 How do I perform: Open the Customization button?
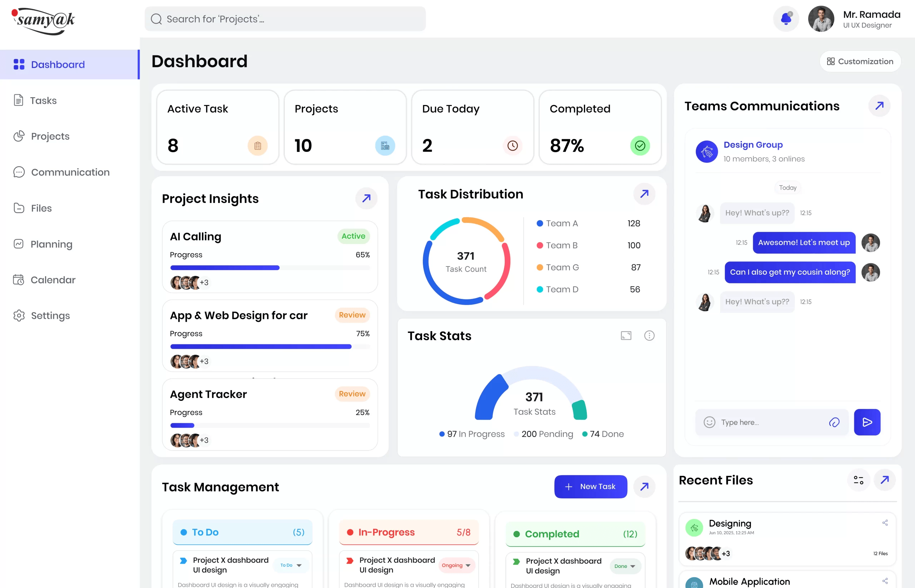860,61
